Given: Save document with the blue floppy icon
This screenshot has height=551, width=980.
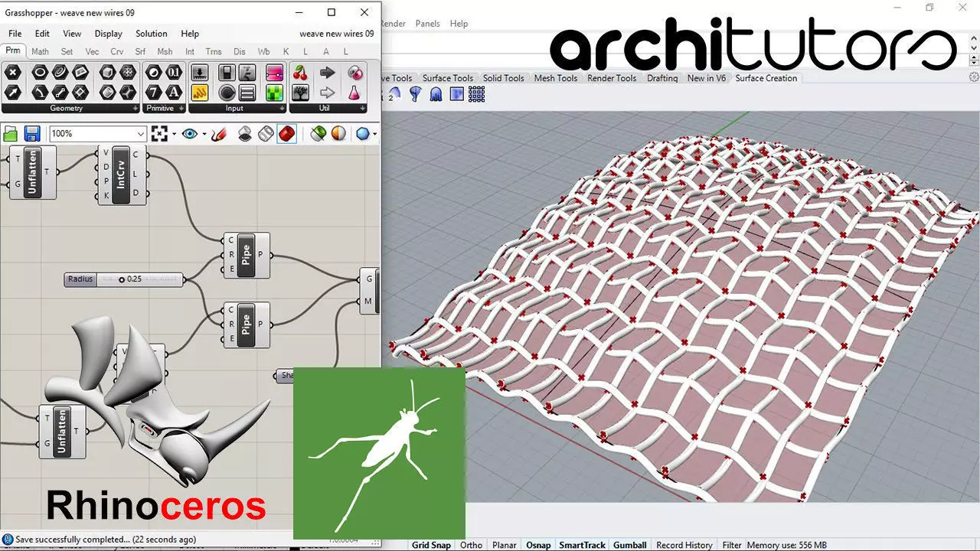Looking at the screenshot, I should coord(32,134).
